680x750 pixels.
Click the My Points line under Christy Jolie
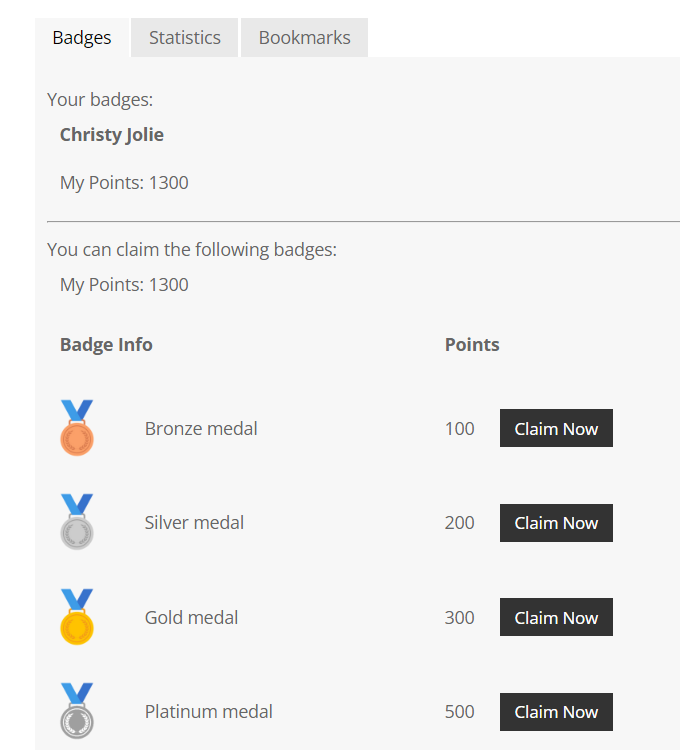click(x=124, y=183)
